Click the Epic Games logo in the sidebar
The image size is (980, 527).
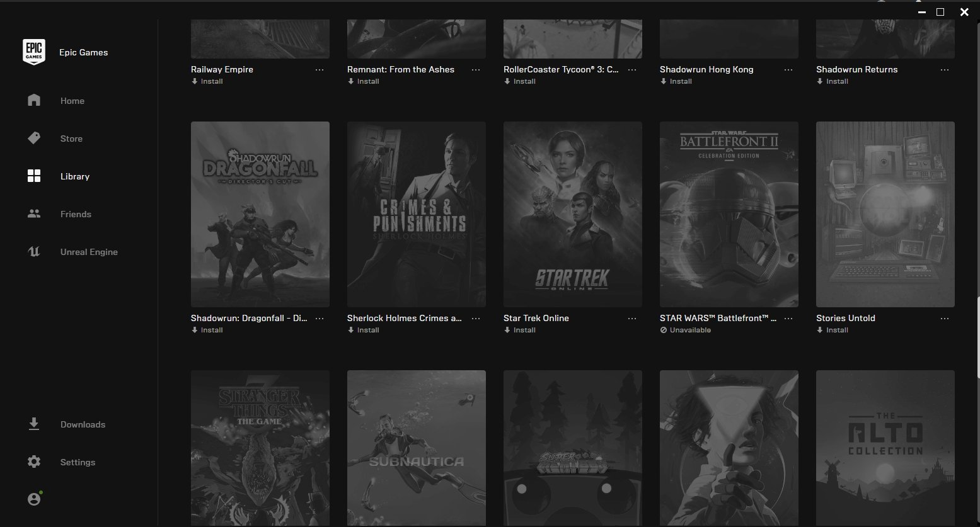click(34, 52)
